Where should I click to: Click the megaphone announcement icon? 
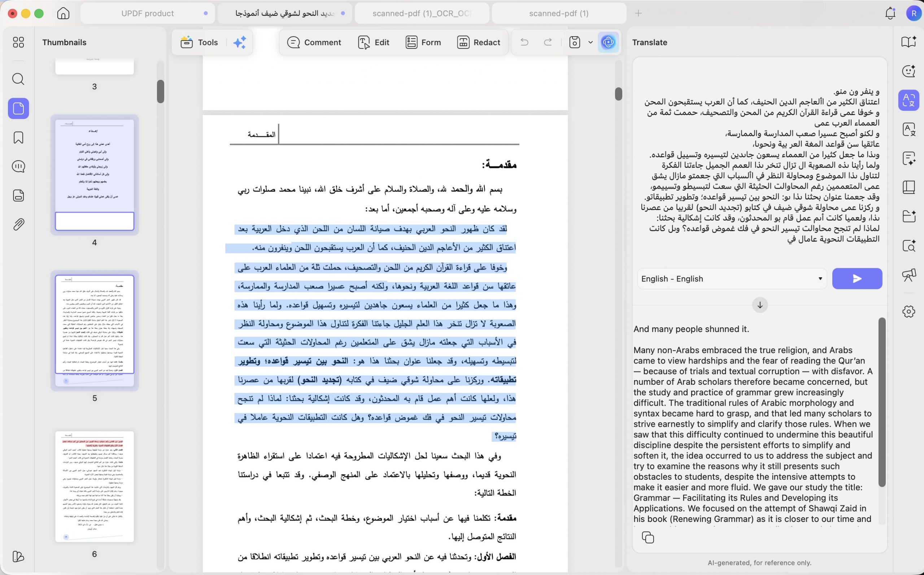coord(909,275)
